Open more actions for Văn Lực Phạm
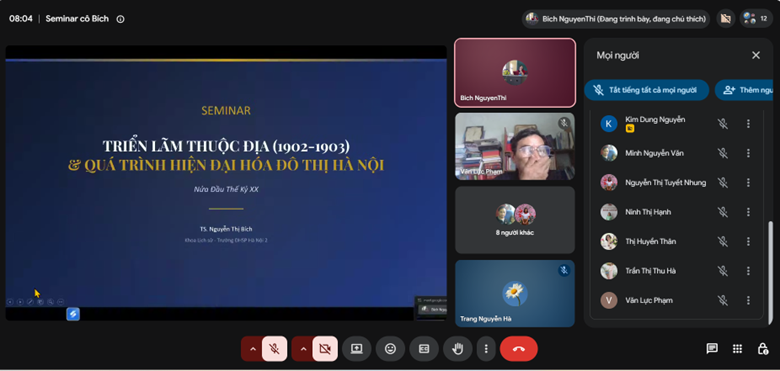This screenshot has width=780, height=371. point(748,300)
